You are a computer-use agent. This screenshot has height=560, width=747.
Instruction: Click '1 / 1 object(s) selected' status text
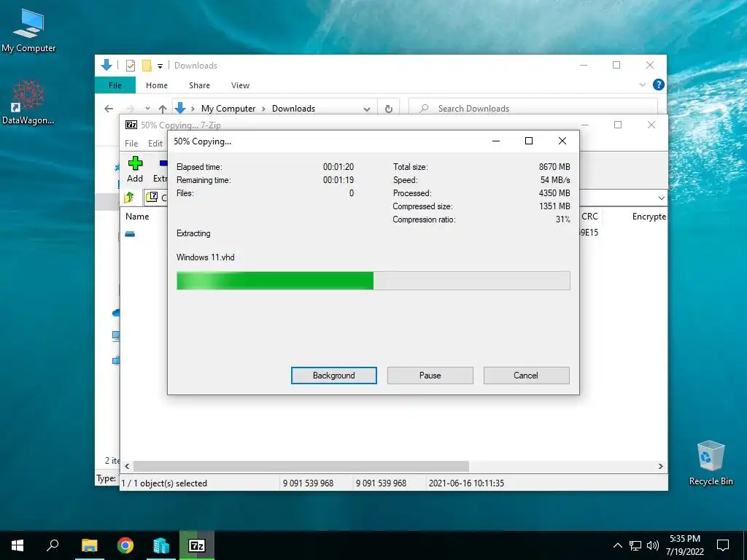click(164, 483)
